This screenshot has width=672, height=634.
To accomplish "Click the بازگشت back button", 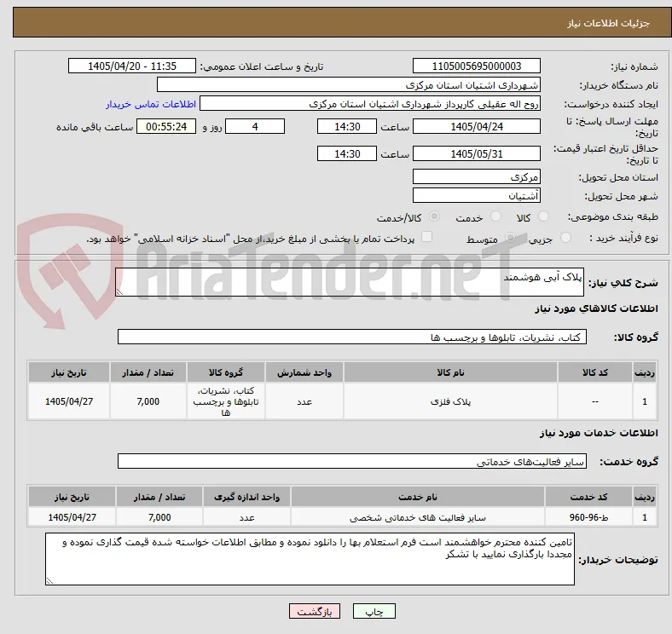I will pos(315,611).
